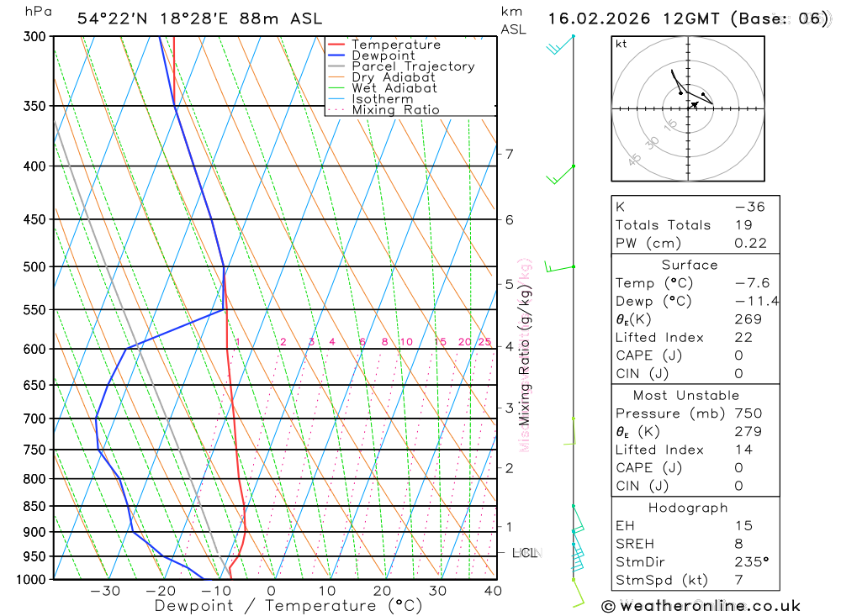Click the Most Unstable Lifted Index value 14

pos(743,450)
